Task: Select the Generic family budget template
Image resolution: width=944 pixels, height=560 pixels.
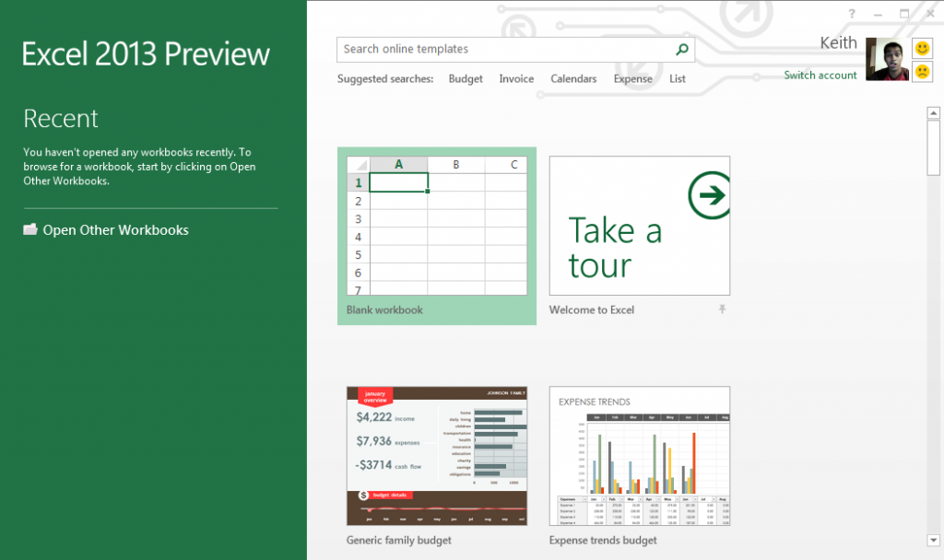Action: 436,456
